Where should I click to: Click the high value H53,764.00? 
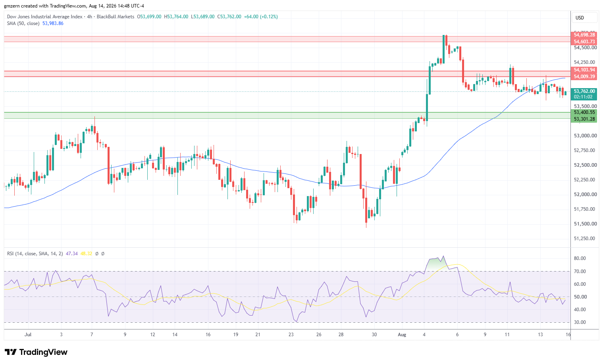pyautogui.click(x=176, y=17)
